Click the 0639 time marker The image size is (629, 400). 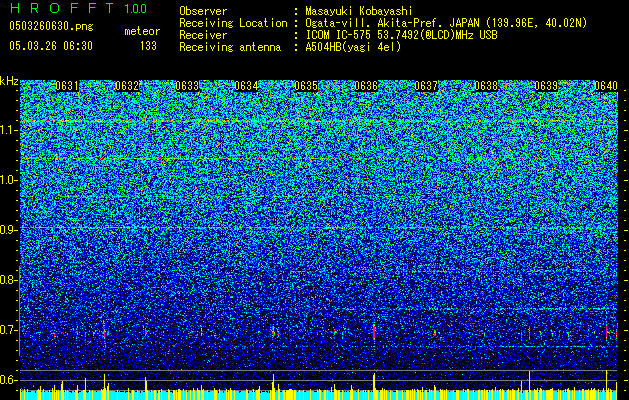click(546, 86)
